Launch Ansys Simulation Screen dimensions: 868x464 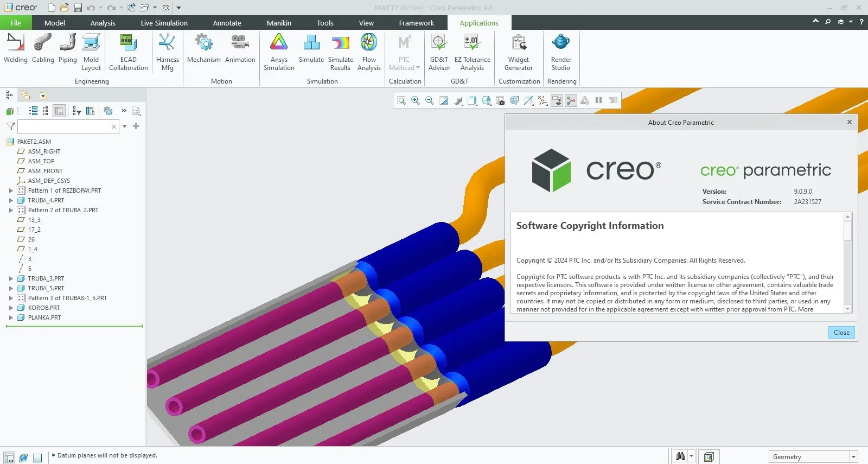pos(279,52)
